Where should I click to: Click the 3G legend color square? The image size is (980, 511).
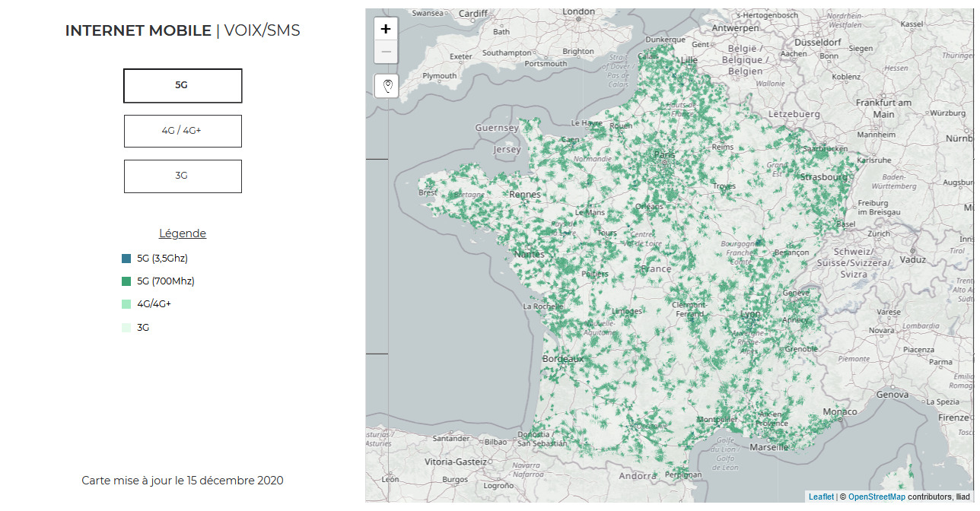click(x=126, y=328)
